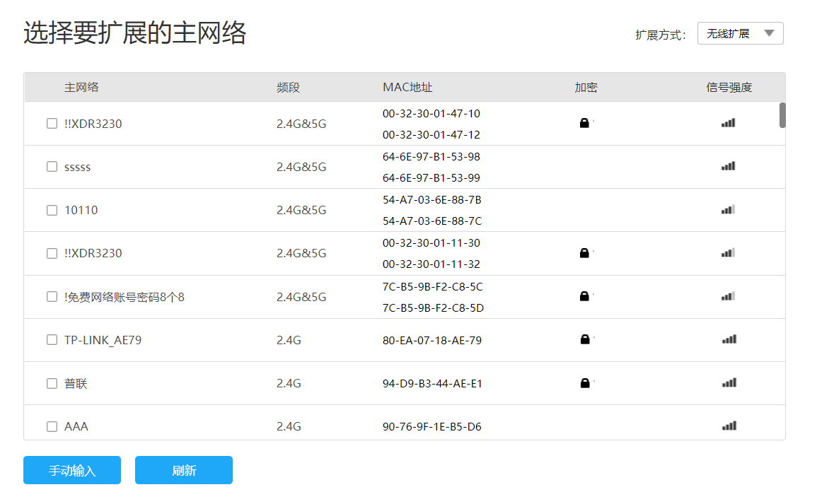Click signal strength icon in 普联 row
The width and height of the screenshot is (817, 504).
coord(729,383)
